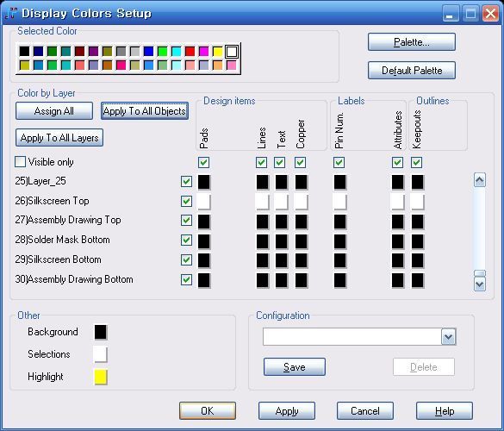Click Silkscreen Top Text color cell
Image resolution: width=504 pixels, height=431 pixels.
point(282,202)
